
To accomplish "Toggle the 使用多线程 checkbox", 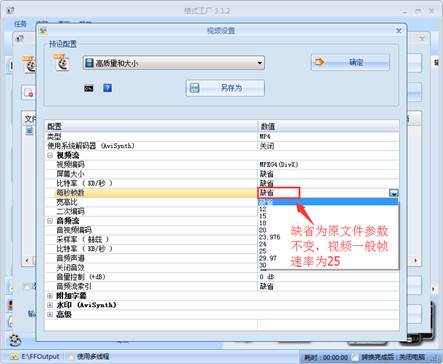I will point(71,356).
